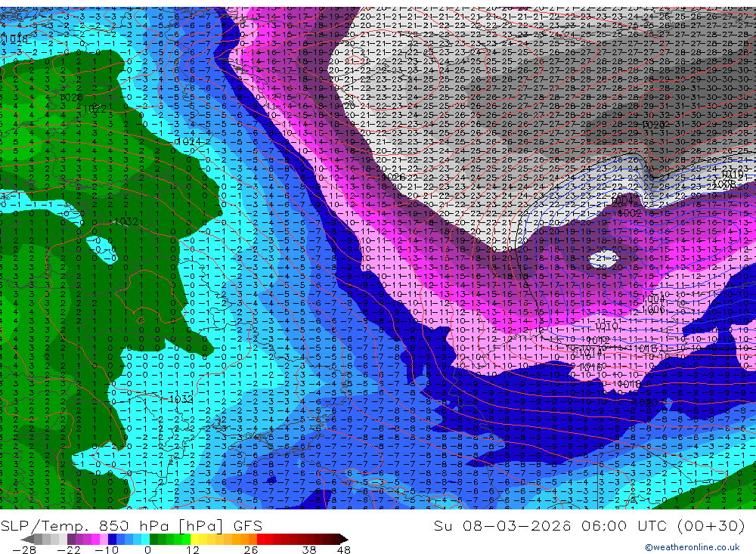Click the '12' legend label
The height and width of the screenshot is (554, 756).
pos(192,549)
